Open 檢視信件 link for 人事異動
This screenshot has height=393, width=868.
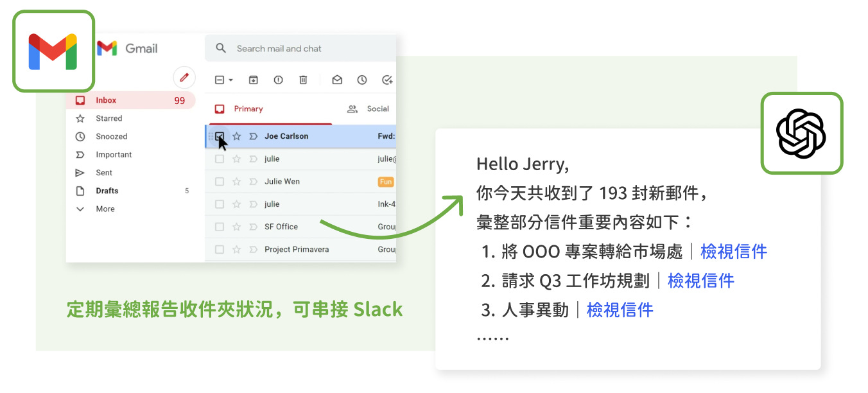(x=620, y=310)
